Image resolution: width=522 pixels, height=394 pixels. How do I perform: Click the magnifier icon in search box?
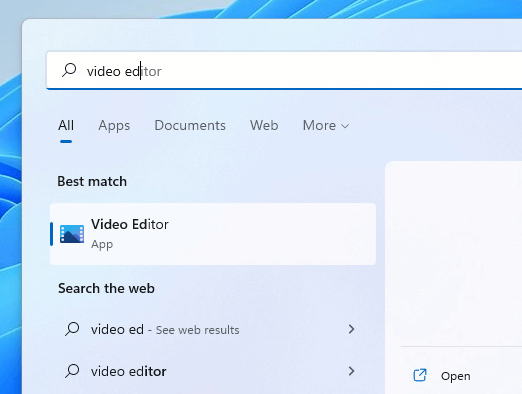click(x=69, y=70)
